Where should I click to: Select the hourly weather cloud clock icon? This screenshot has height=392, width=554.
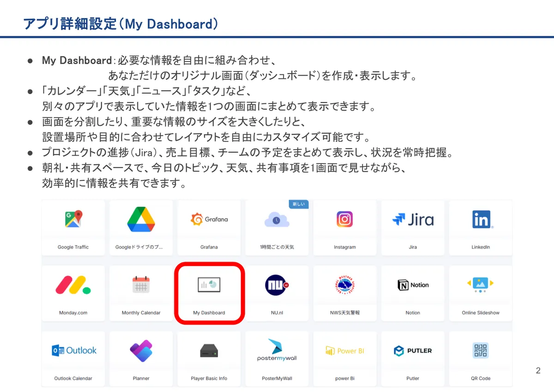point(277,220)
